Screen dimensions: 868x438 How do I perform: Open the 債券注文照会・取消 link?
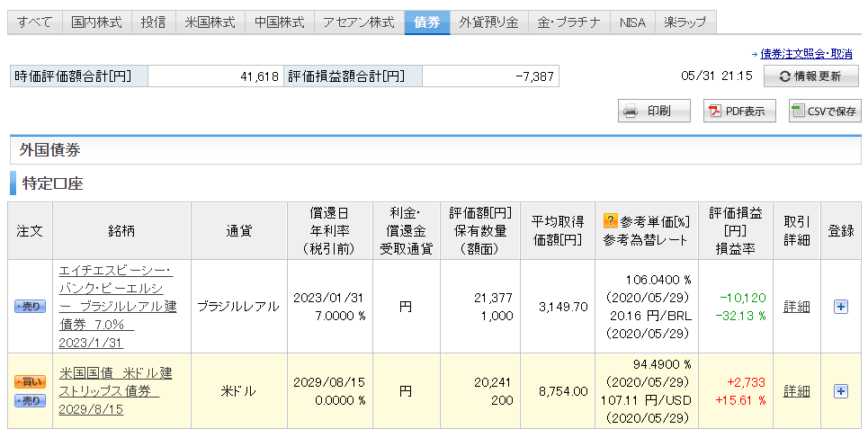click(806, 54)
